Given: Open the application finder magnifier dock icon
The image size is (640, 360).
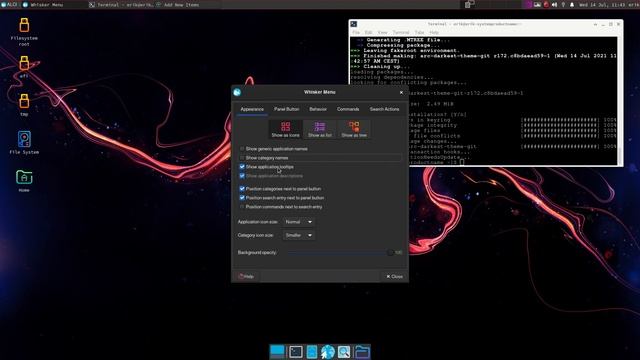Looking at the screenshot, I should point(344,351).
